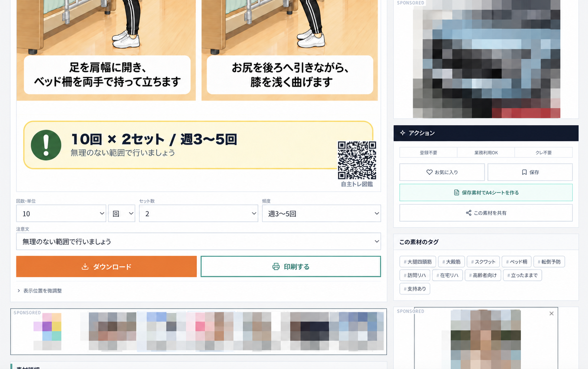
Task: Click the left exercise step illustration
Action: click(x=106, y=50)
